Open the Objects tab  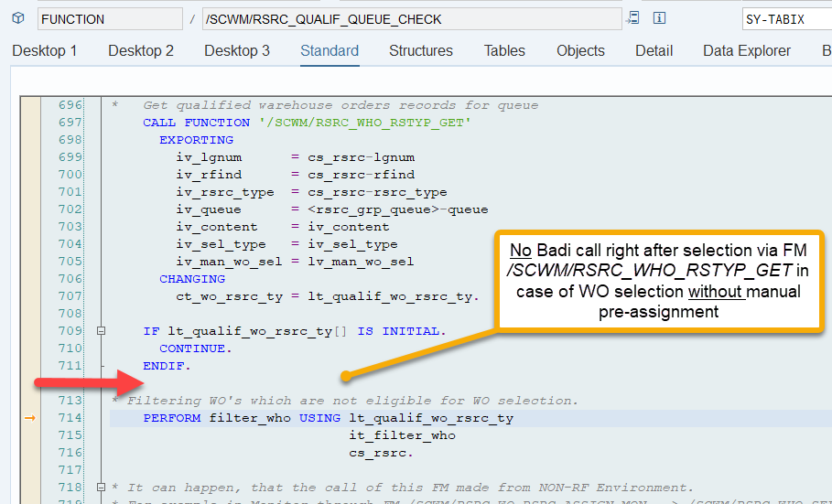580,51
